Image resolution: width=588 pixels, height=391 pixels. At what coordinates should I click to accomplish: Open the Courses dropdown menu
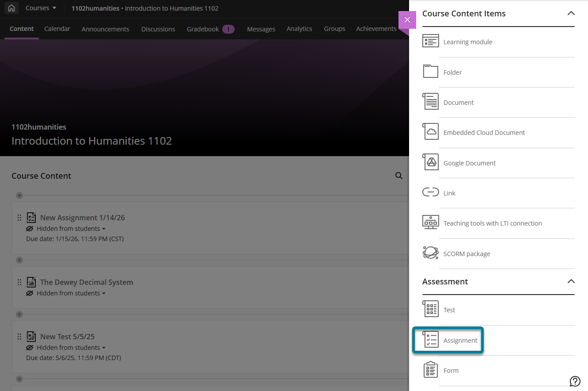click(41, 8)
